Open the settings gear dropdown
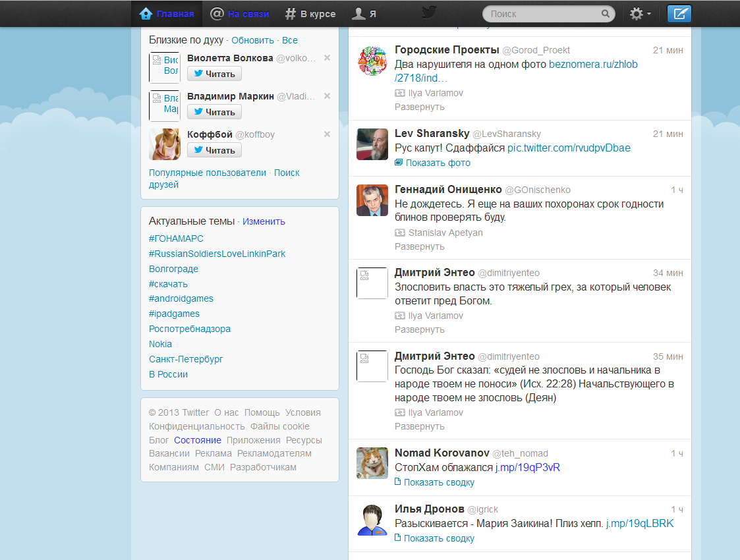Image resolution: width=740 pixels, height=560 pixels. (x=639, y=13)
